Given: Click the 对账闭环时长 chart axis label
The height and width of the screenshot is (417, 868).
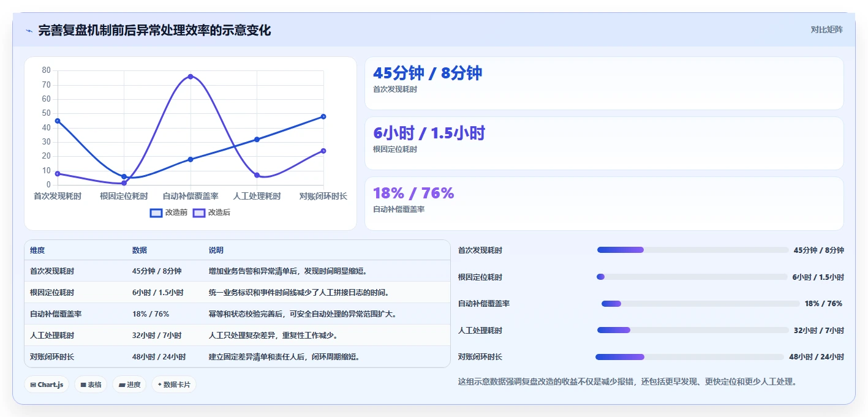Looking at the screenshot, I should coord(323,196).
